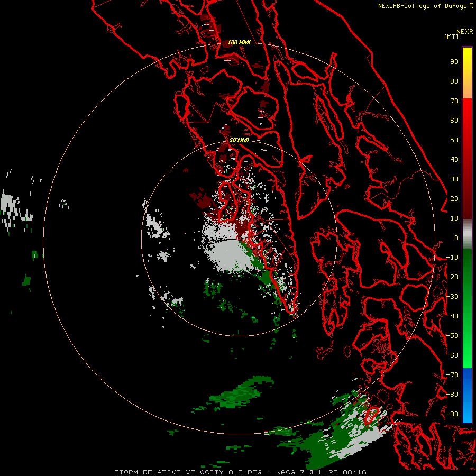Click the -30 value on the velocity scale
Screen dimensions: 476x476
(452, 297)
